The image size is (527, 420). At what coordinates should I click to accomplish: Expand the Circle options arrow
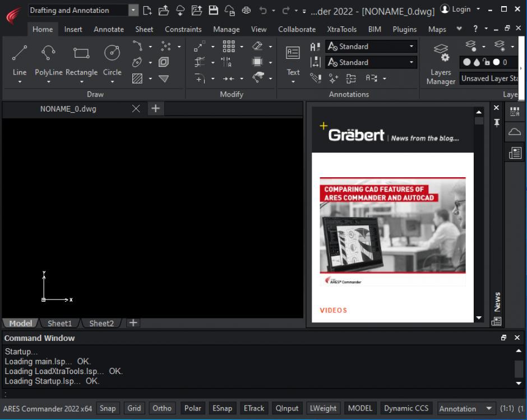pyautogui.click(x=112, y=82)
